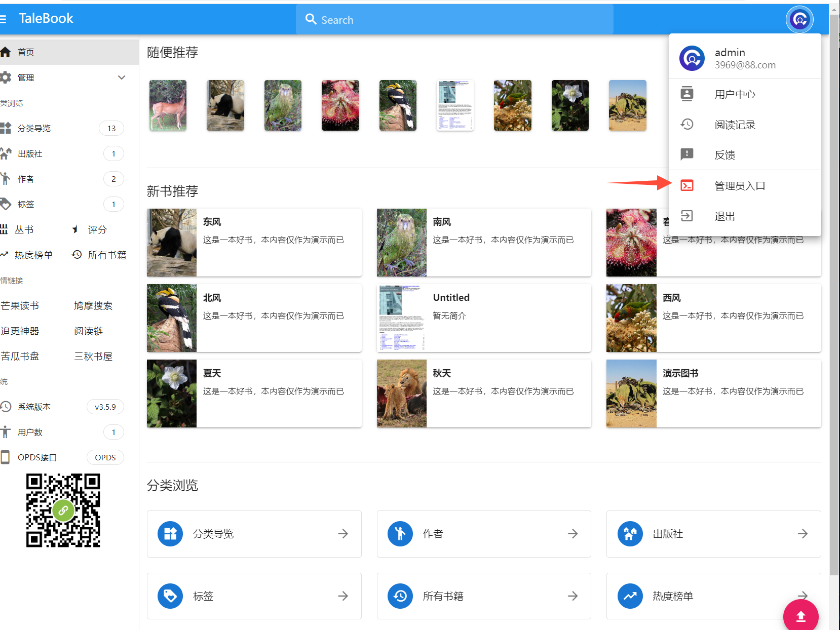Visit the 阅读链 link

click(89, 331)
